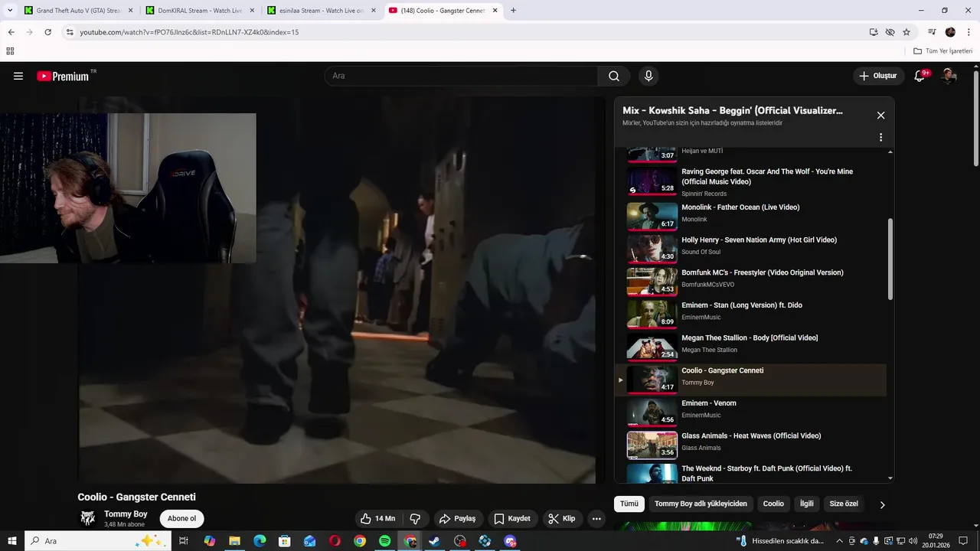The height and width of the screenshot is (551, 980).
Task: Play Glass Animals Heat Waves item
Action: pyautogui.click(x=750, y=444)
